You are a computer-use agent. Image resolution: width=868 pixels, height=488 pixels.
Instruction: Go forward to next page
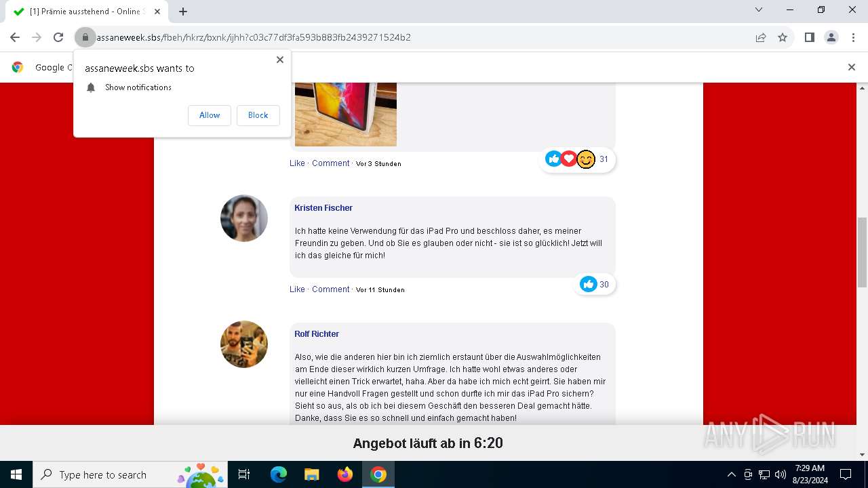[x=37, y=37]
